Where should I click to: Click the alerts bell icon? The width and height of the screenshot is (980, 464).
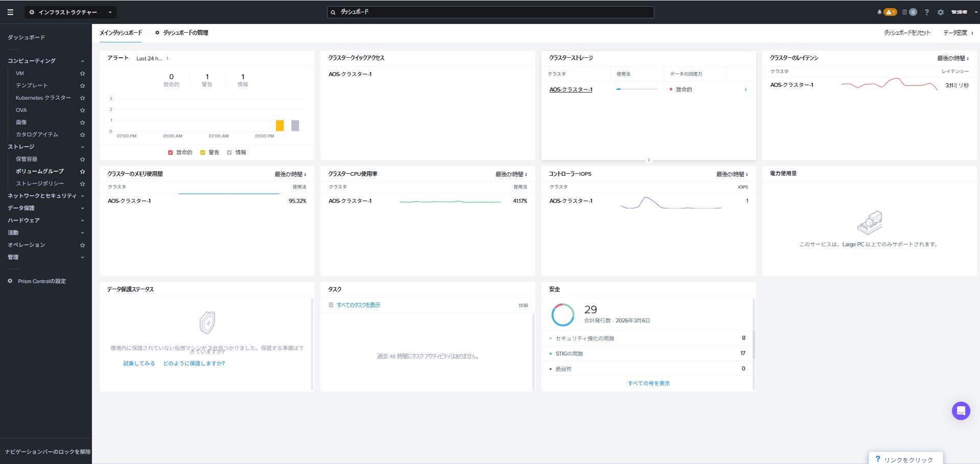pyautogui.click(x=879, y=12)
